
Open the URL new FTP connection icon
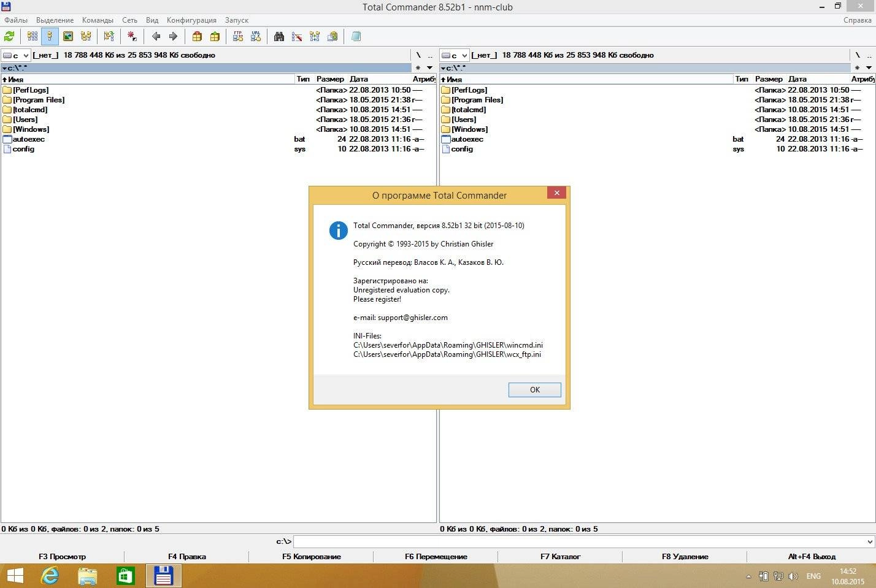(256, 37)
